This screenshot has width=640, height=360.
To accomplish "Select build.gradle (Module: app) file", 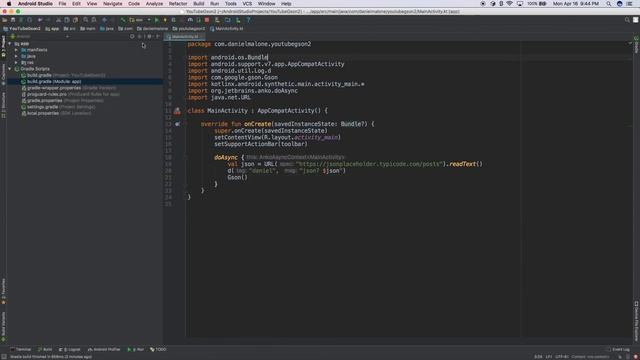I will tap(51, 82).
